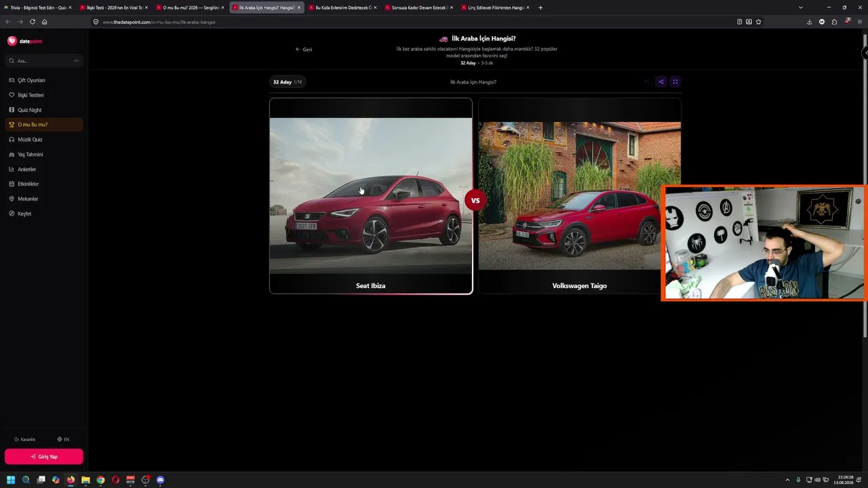Open Discord from the taskbar
868x488 pixels.
click(160, 480)
